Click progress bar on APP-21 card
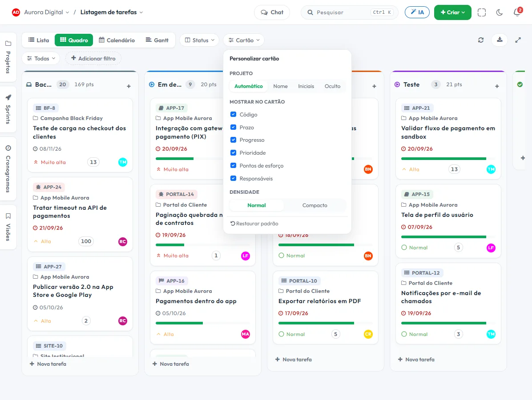The height and width of the screenshot is (400, 532). tap(447, 159)
